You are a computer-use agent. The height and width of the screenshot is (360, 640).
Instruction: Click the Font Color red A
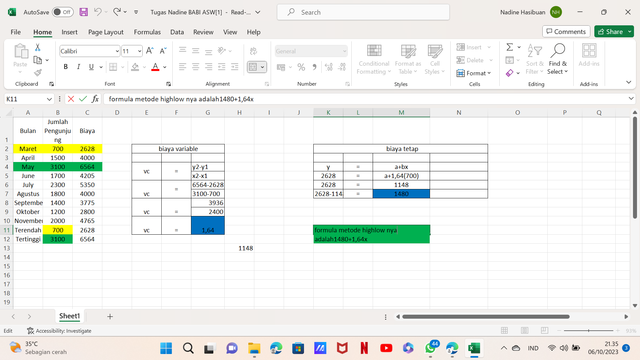tap(155, 67)
